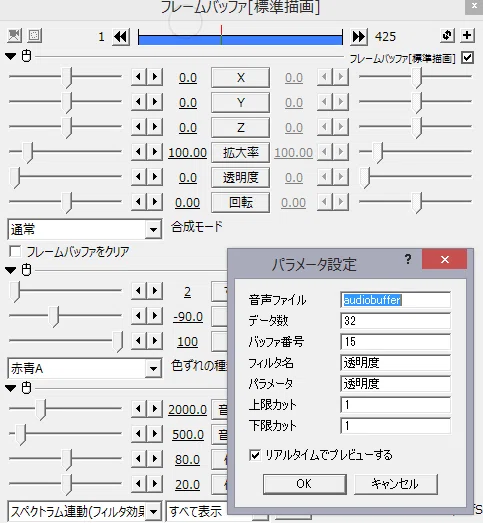Click the X movement method button
Image resolution: width=483 pixels, height=523 pixels.
[x=240, y=78]
